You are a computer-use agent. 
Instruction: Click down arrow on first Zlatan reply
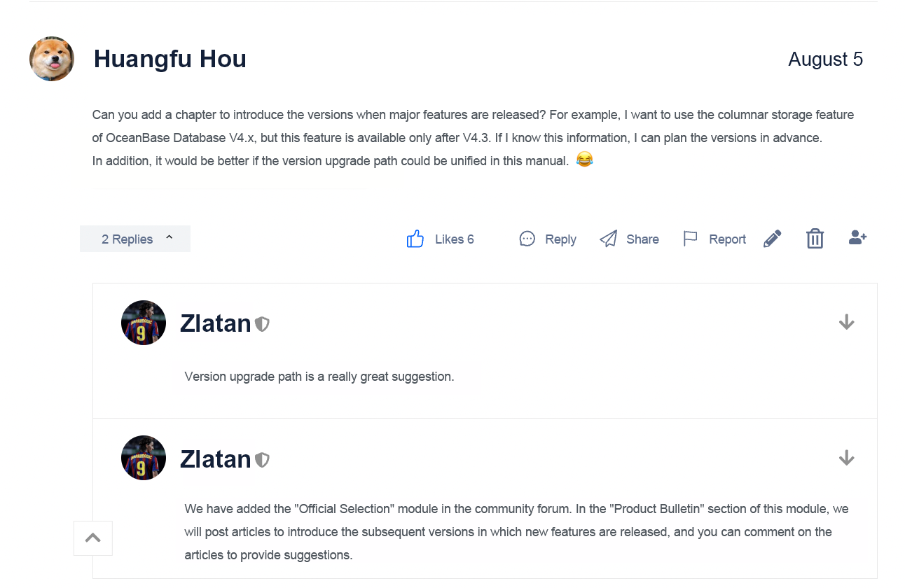click(847, 322)
